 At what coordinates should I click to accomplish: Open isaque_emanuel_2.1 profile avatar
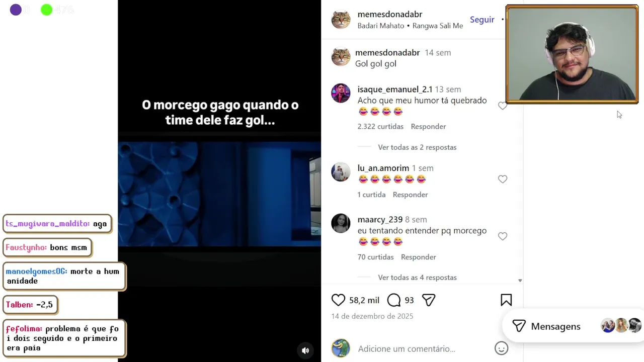(341, 93)
